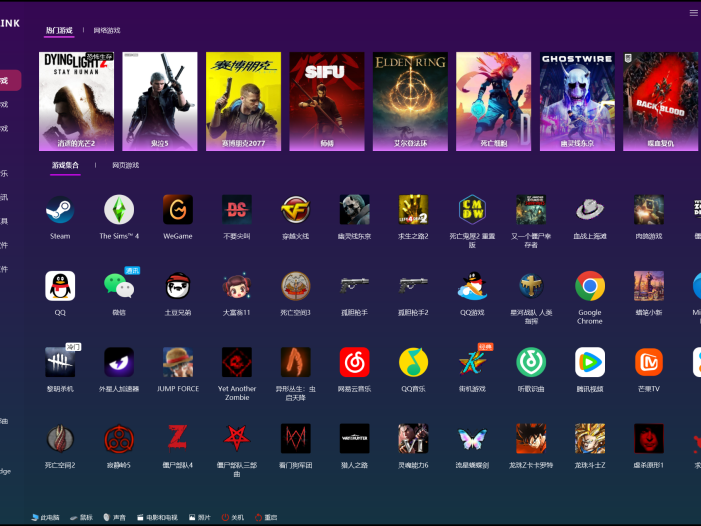The image size is (701, 526).
Task: Start the CrossFire CF icon
Action: [x=296, y=209]
